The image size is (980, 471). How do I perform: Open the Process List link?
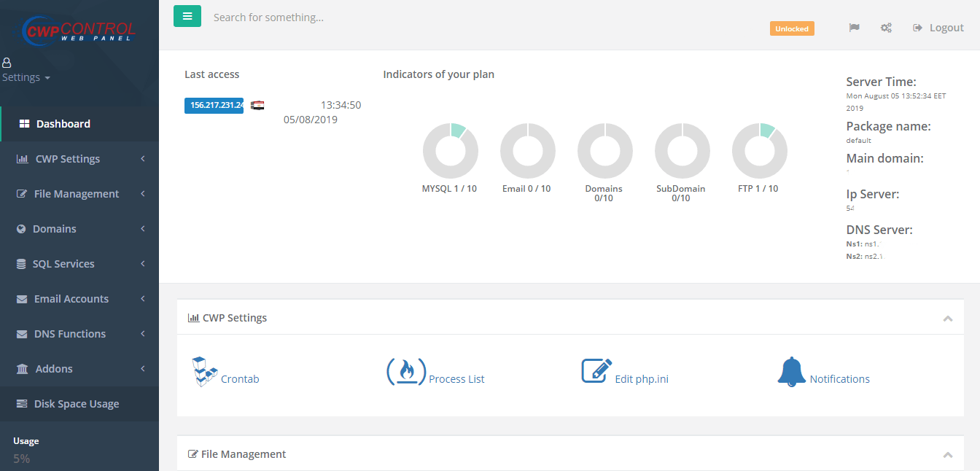tap(456, 379)
